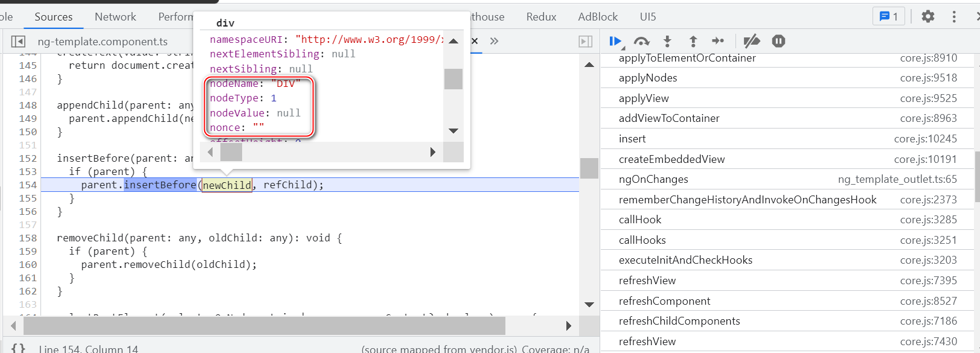Set breakpoint on line number 148
Viewport: 980px width, 353px height.
click(28, 106)
